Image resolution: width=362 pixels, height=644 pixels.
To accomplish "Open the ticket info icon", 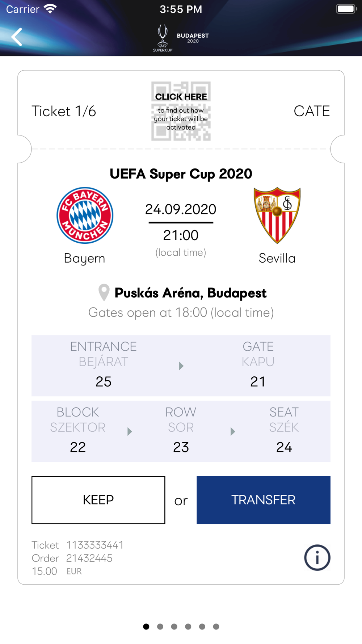I will coord(317,558).
